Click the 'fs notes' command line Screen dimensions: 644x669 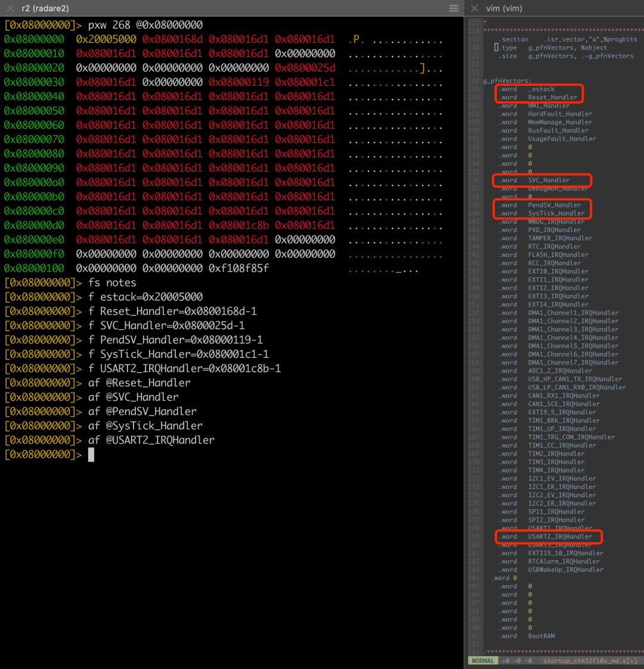(x=112, y=283)
